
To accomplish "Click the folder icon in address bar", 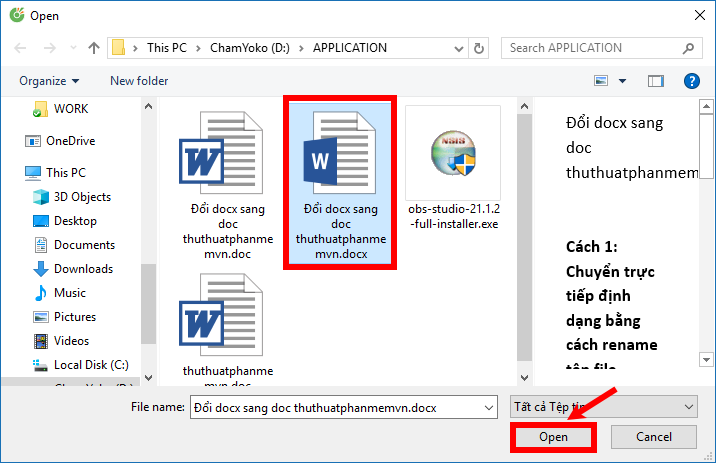I will 118,47.
